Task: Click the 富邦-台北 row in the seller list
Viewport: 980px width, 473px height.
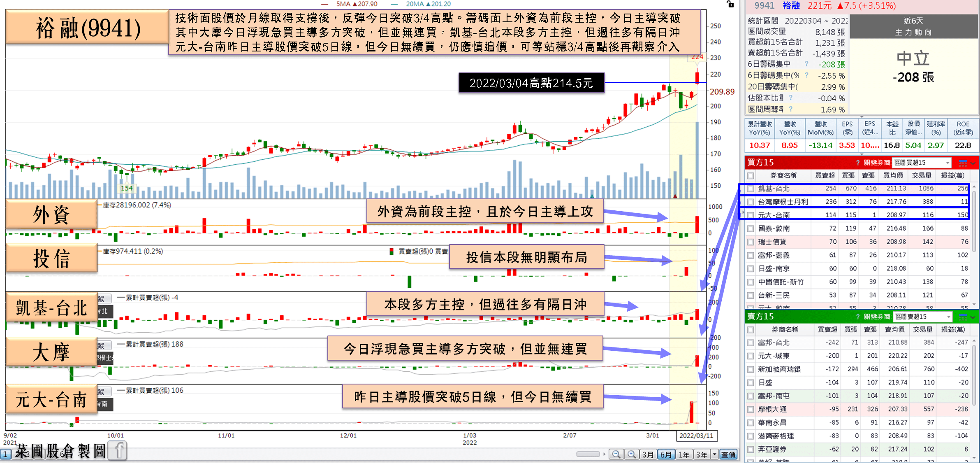Action: (x=773, y=343)
